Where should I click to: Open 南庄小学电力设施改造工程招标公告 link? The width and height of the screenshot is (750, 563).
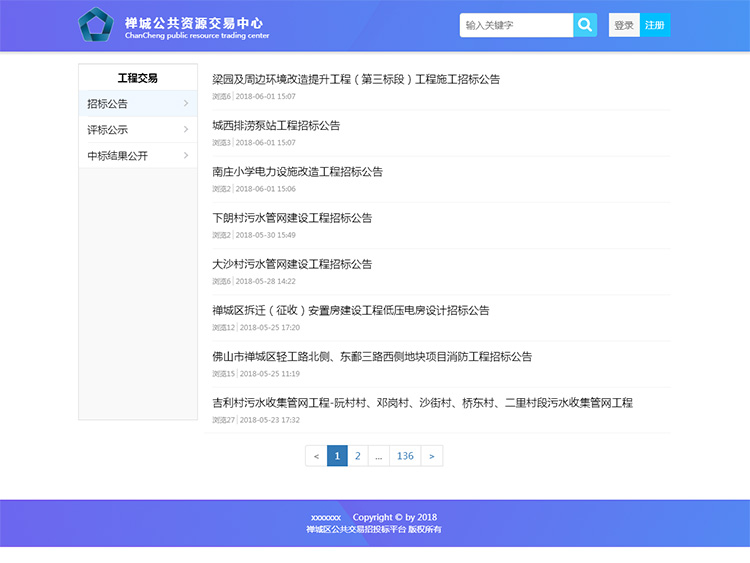coord(298,172)
